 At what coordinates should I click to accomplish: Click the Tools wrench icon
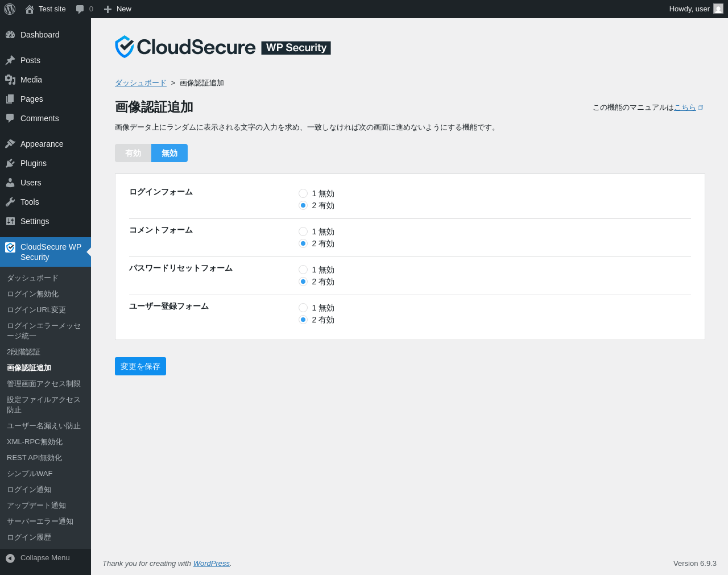[x=10, y=202]
